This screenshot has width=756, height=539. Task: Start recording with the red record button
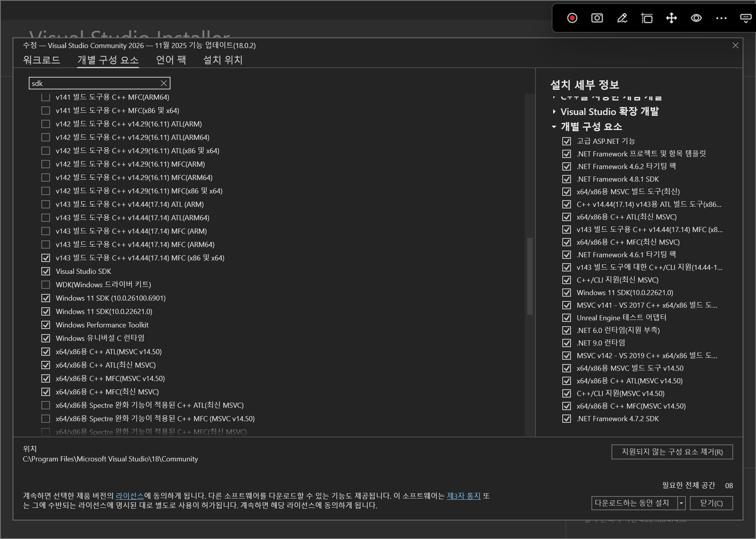(572, 18)
